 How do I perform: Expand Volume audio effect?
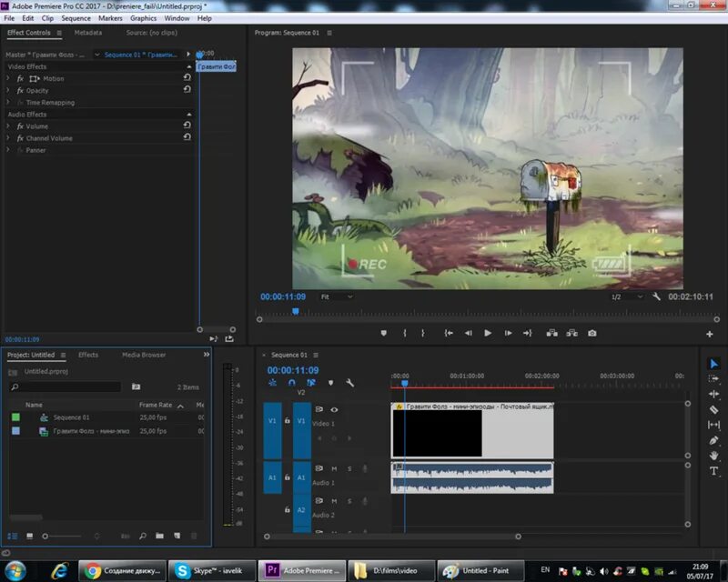pos(8,125)
